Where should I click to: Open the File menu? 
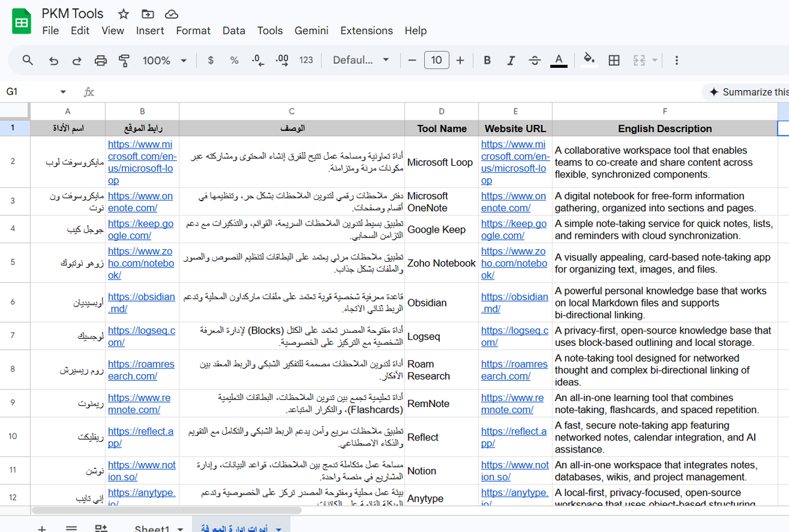51,30
